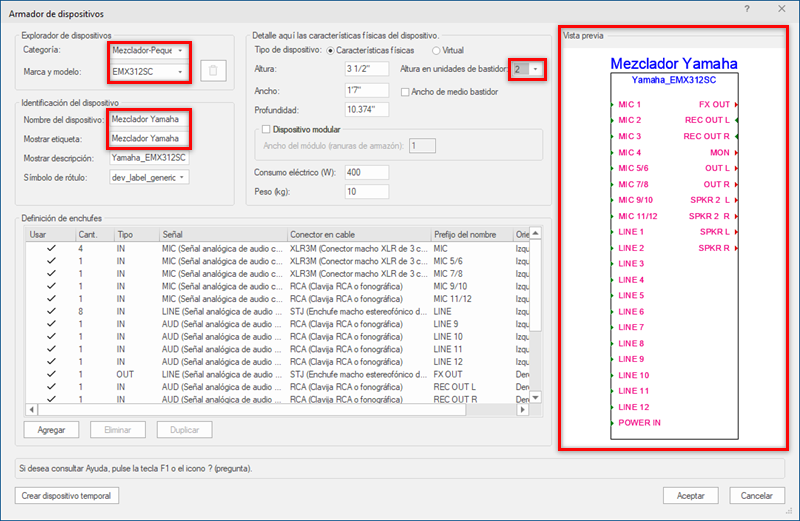Toggle Usar checkmark for LINE 12 row
800x521 pixels.
51,362
